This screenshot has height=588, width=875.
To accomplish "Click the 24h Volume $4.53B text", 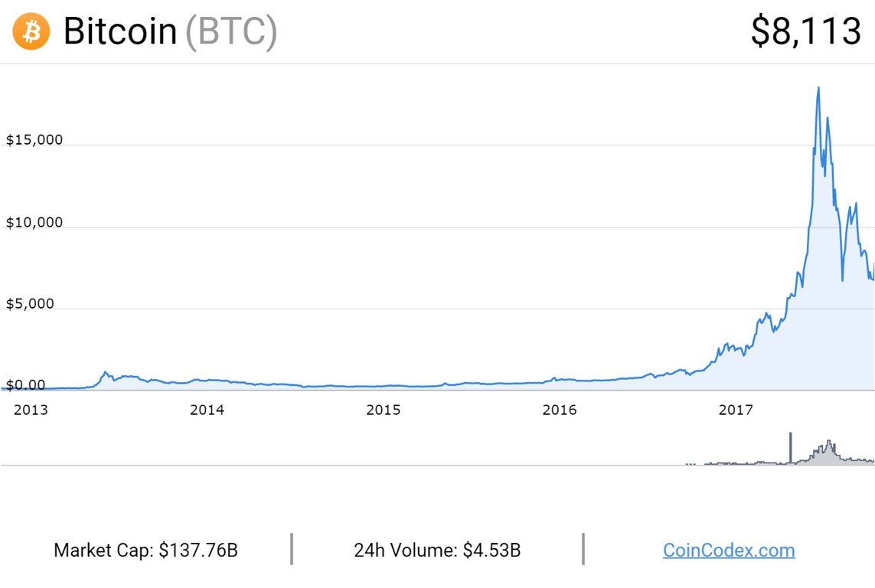I will click(437, 550).
